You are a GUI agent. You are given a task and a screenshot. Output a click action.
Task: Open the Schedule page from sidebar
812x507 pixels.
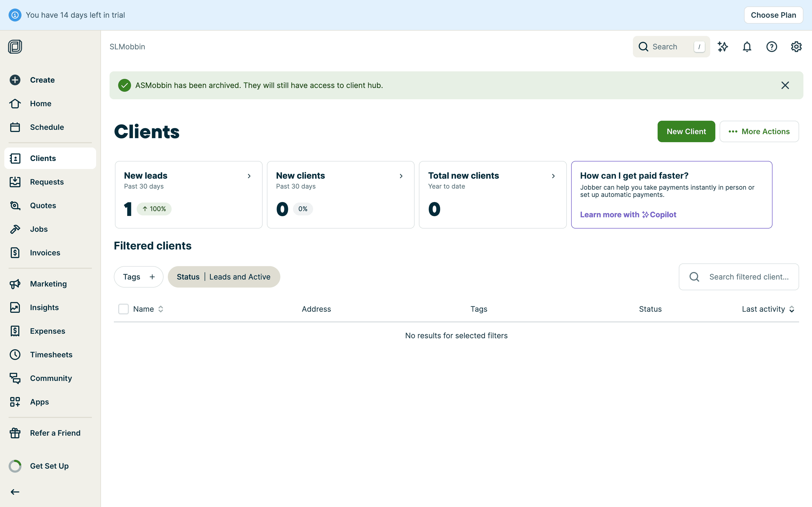click(x=47, y=127)
